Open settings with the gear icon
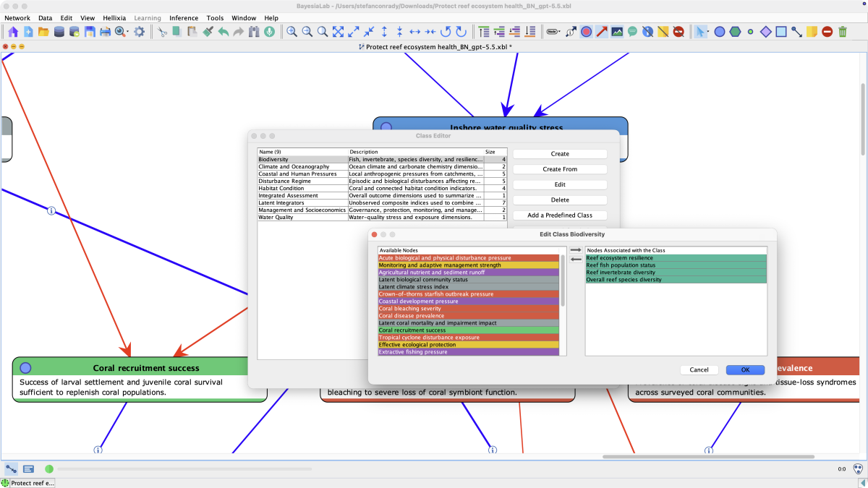The width and height of the screenshot is (868, 488). click(x=140, y=32)
